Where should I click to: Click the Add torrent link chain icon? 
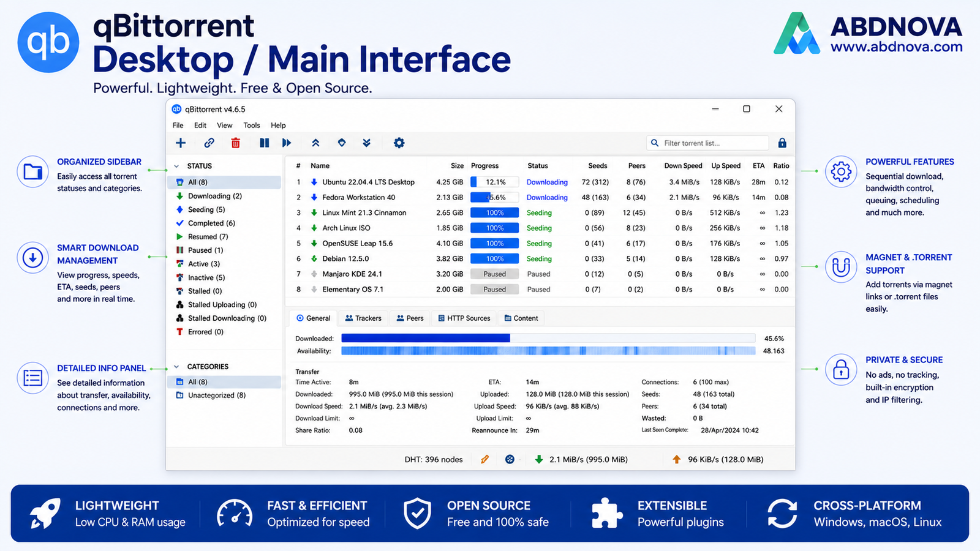pos(209,143)
